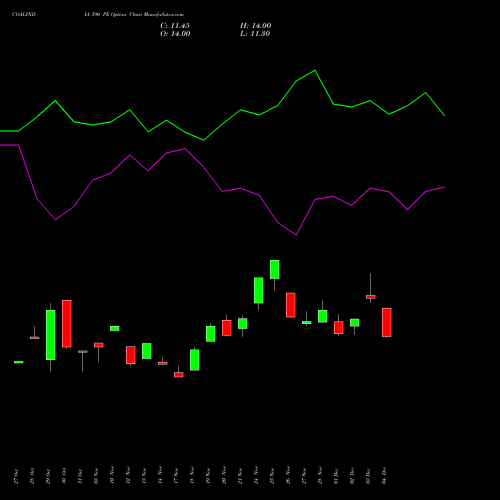Click the tall green candle for 29 Oct
This screenshot has width=500, height=500.
[x=51, y=335]
